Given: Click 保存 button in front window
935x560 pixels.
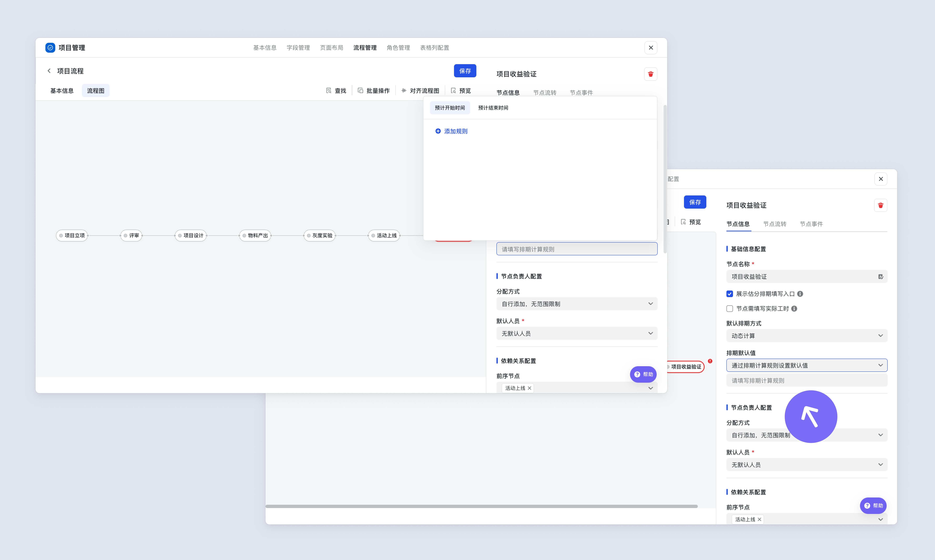Looking at the screenshot, I should [465, 71].
